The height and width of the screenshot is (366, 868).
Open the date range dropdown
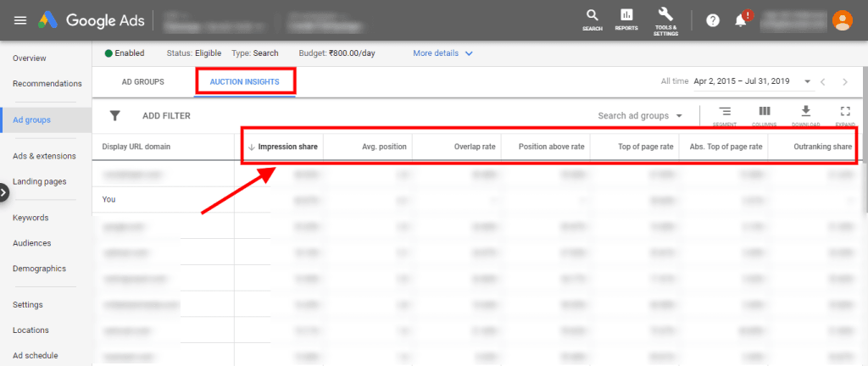pos(807,81)
